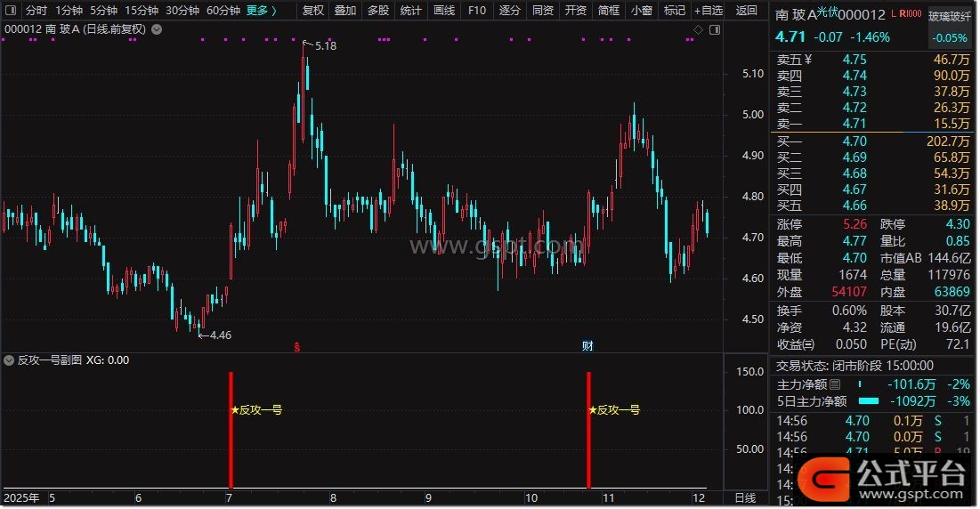
Task: Open chart options dropdown beside 南玻A title
Action: [158, 28]
